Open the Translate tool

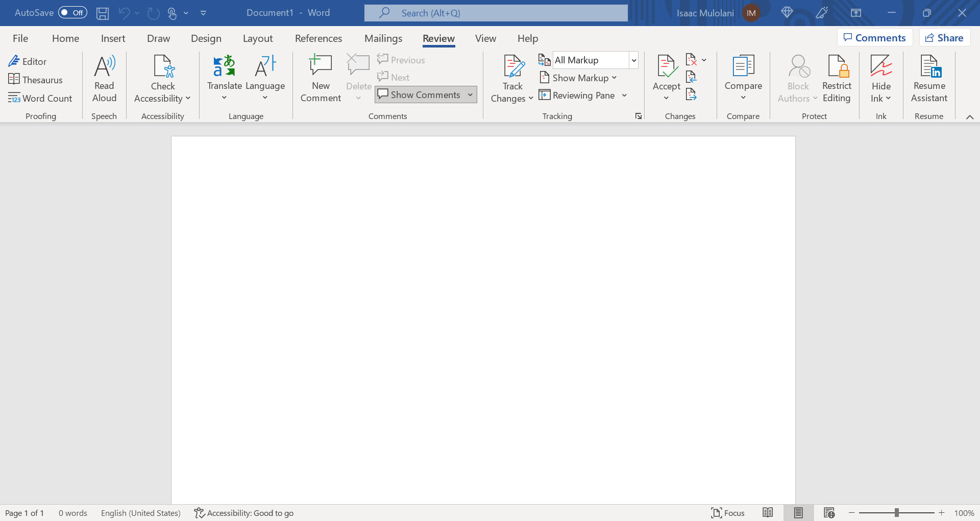coord(224,78)
